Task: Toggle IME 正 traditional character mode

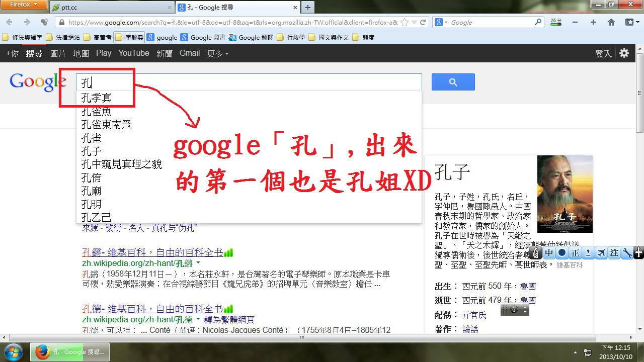Action: coord(575,253)
